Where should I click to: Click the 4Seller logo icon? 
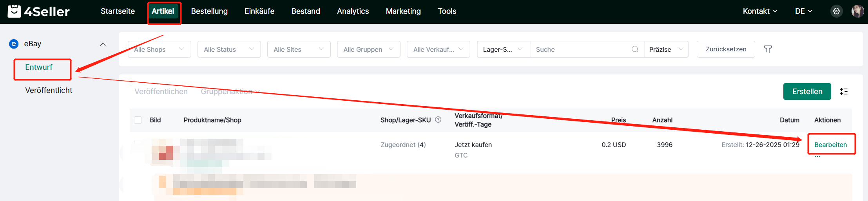14,11
